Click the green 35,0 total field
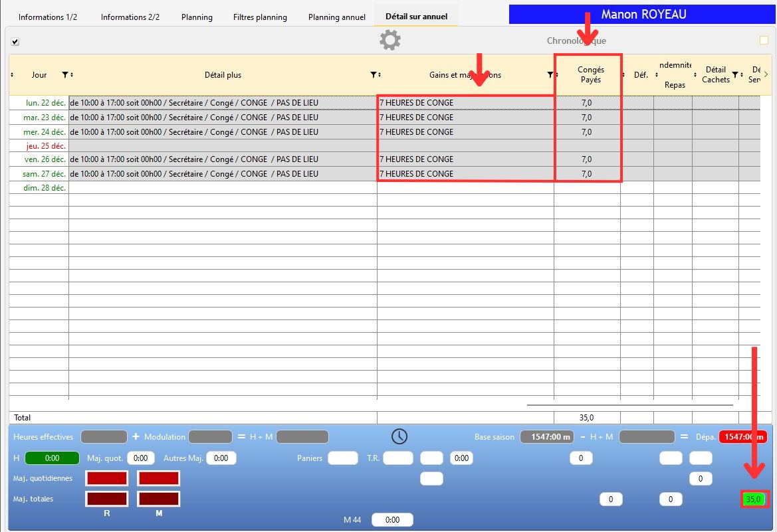Image resolution: width=777 pixels, height=532 pixels. pos(754,499)
